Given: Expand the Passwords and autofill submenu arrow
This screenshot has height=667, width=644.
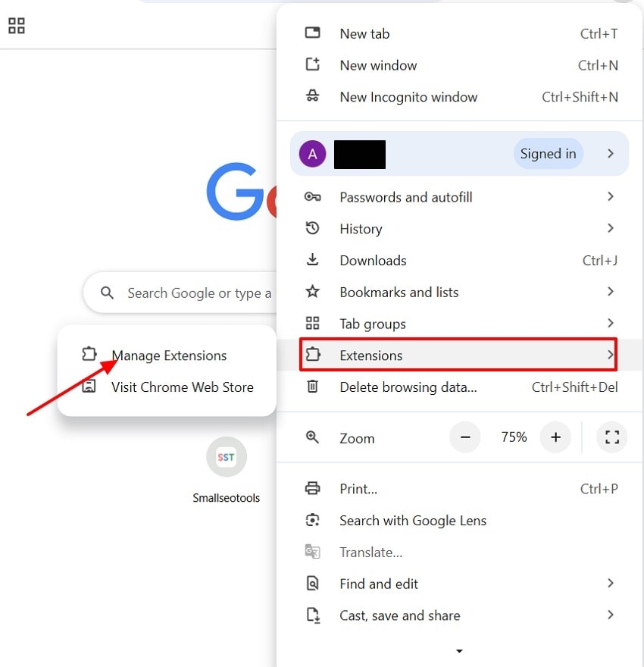Looking at the screenshot, I should [611, 196].
